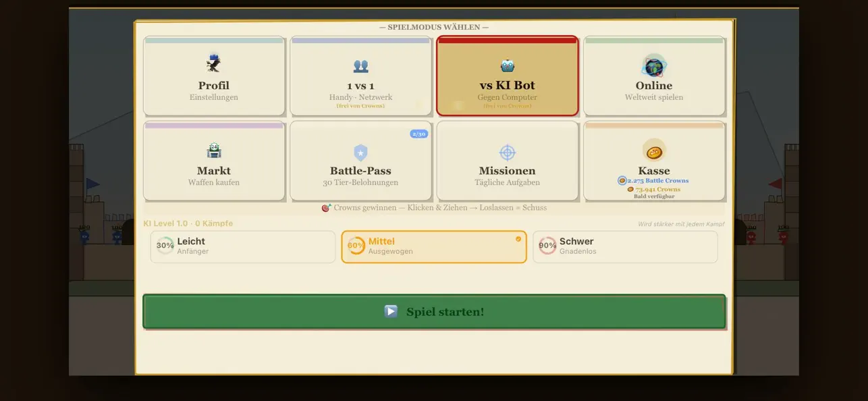Click the Gnadenlos label under Schwer
The image size is (868, 401).
coord(577,251)
